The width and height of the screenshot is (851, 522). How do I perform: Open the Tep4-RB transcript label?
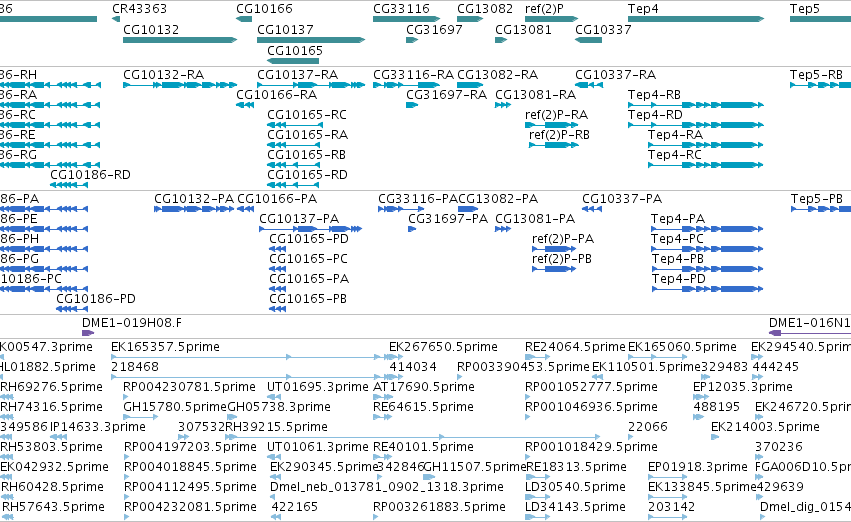654,94
